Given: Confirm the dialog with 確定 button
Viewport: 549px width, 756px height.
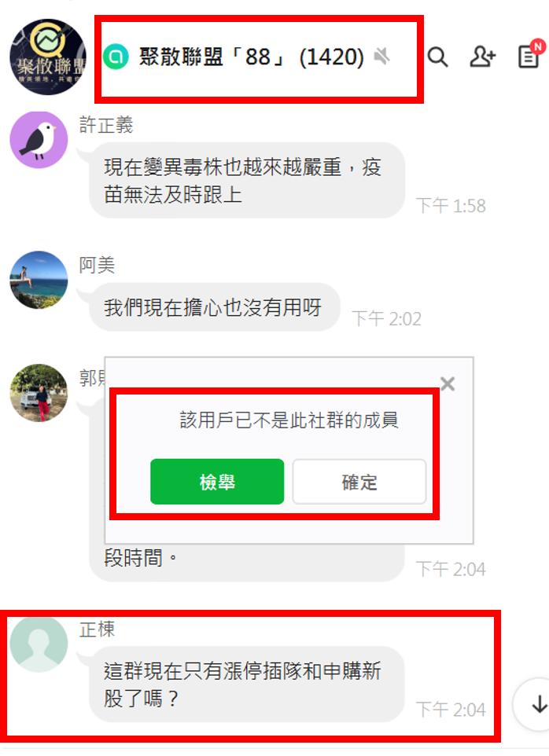Looking at the screenshot, I should pos(359,482).
